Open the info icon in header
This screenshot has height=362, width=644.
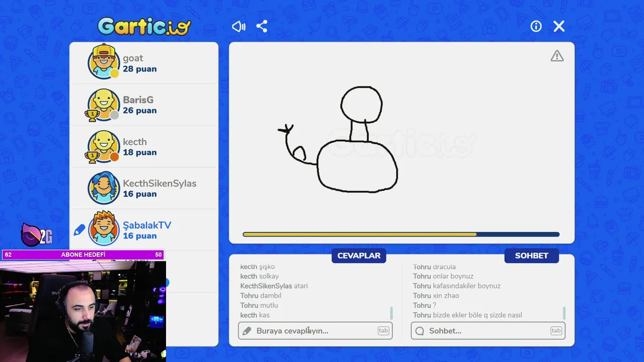coord(536,27)
